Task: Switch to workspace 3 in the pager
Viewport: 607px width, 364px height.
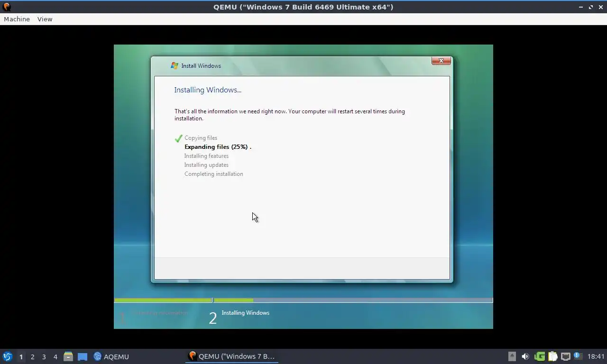Action: [x=44, y=357]
